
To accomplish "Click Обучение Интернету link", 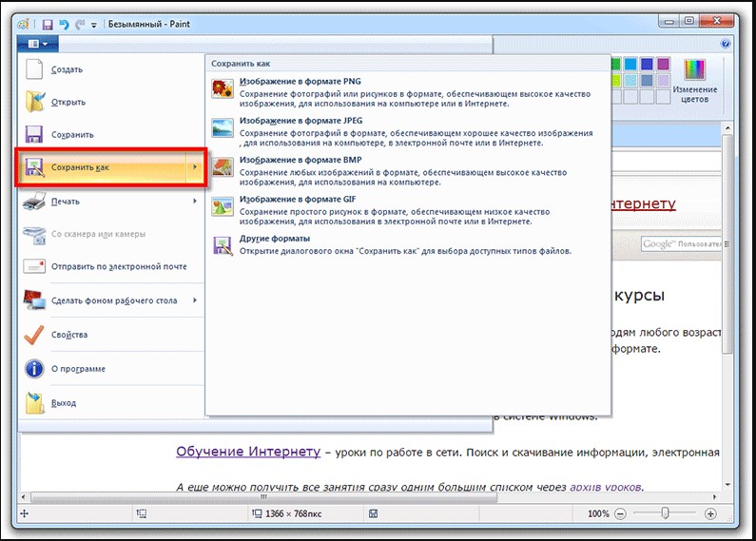I will click(248, 452).
